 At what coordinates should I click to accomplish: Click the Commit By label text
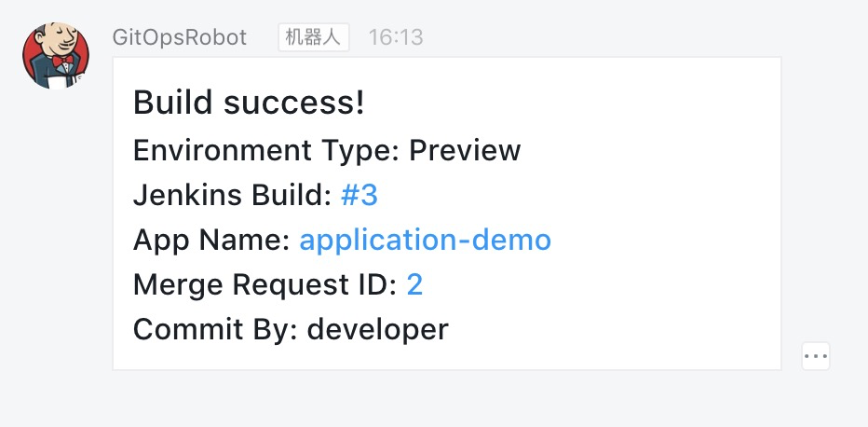216,329
